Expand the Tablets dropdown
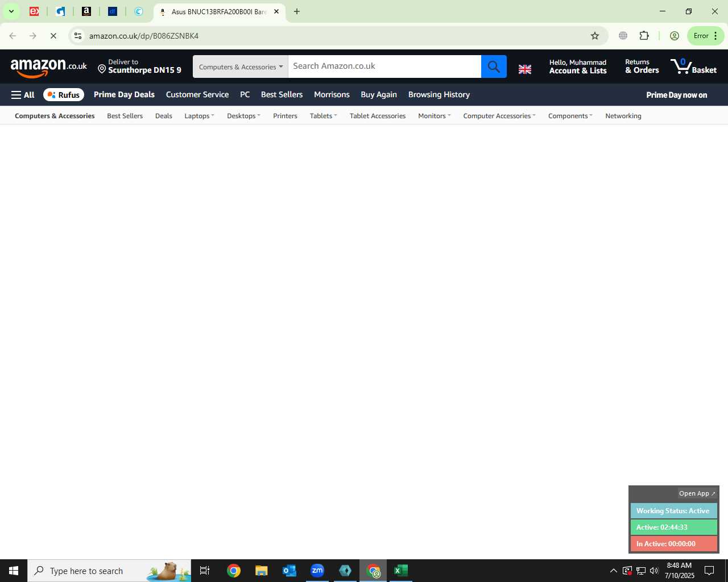The height and width of the screenshot is (582, 728). point(323,116)
